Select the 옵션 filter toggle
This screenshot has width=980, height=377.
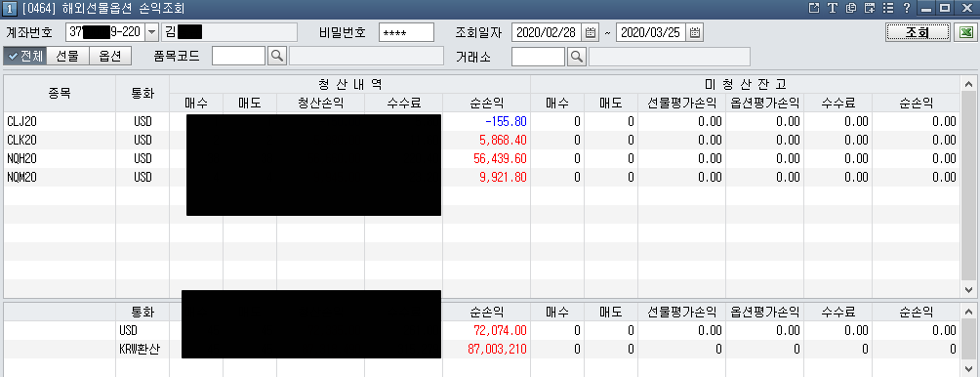coord(110,57)
